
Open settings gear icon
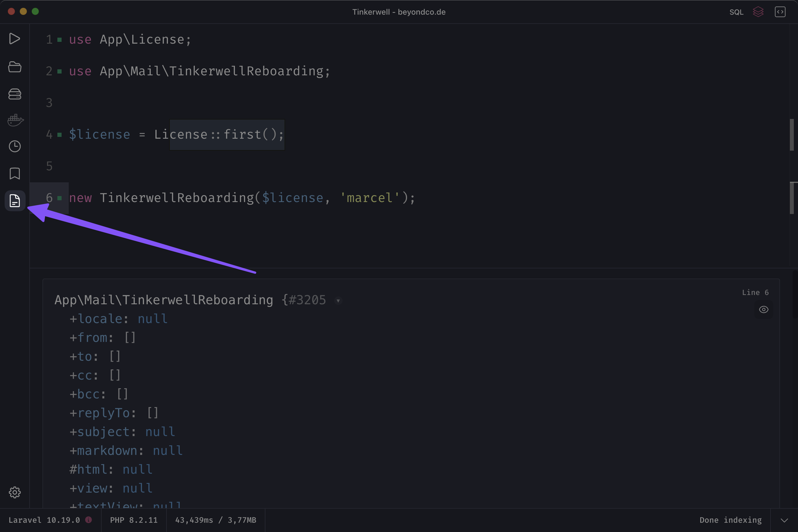click(x=15, y=492)
